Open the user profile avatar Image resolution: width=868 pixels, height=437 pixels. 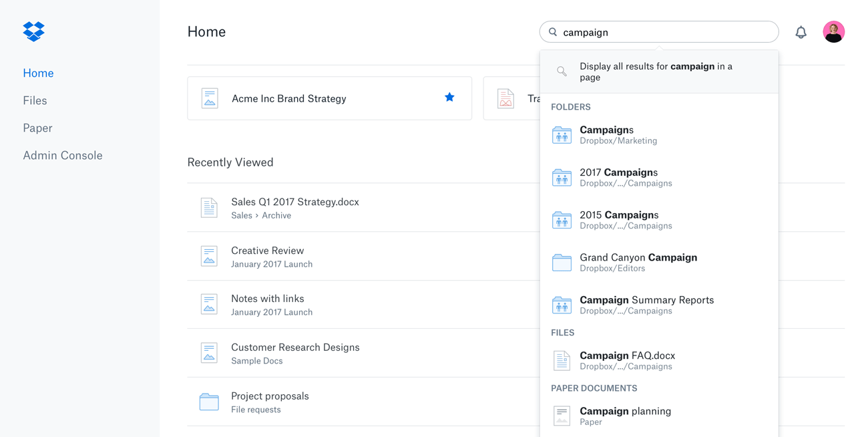pos(833,31)
